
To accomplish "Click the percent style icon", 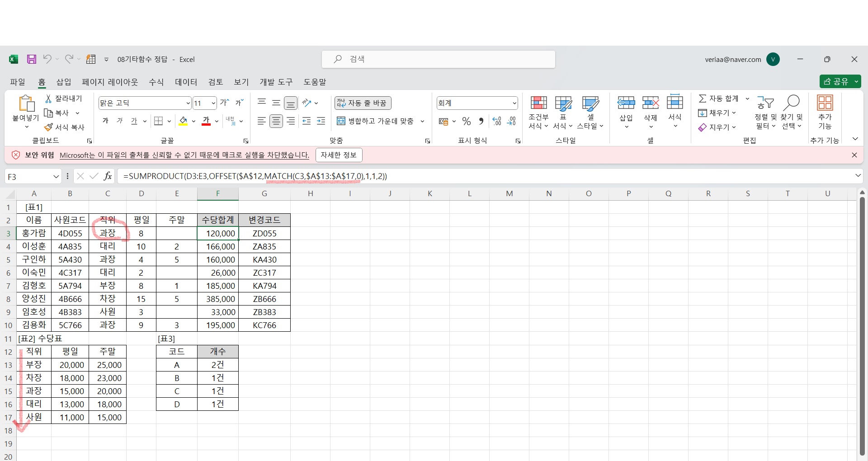I will (467, 121).
